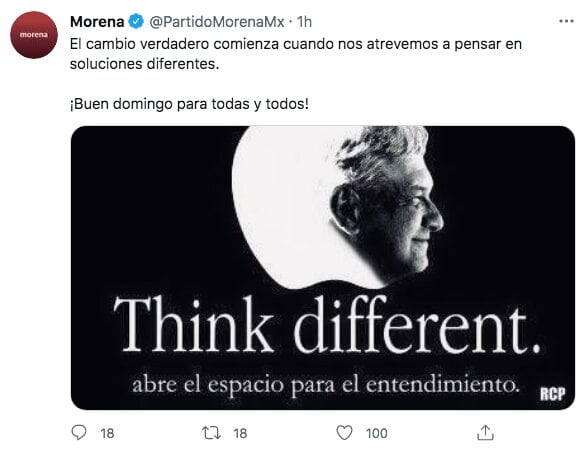Click the retweet count 18

240,433
